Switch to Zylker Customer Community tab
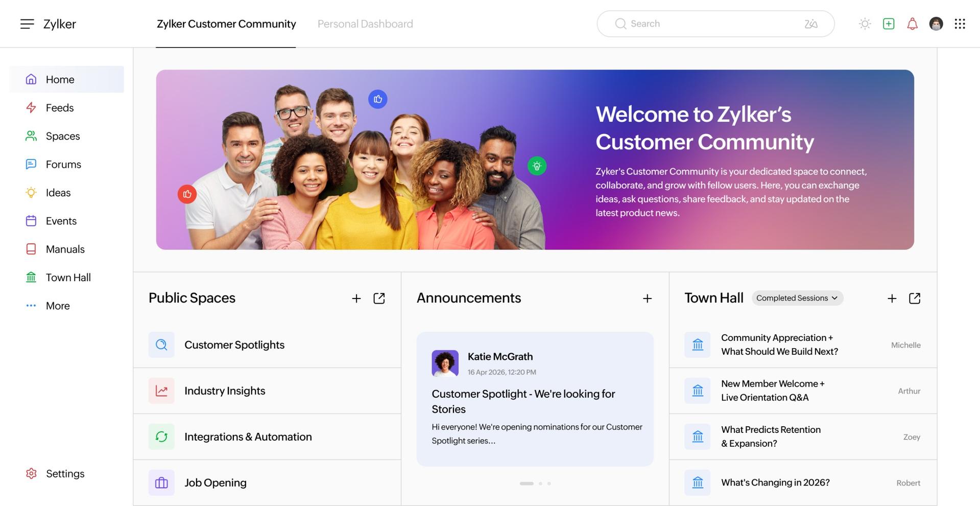This screenshot has height=506, width=980. point(226,24)
